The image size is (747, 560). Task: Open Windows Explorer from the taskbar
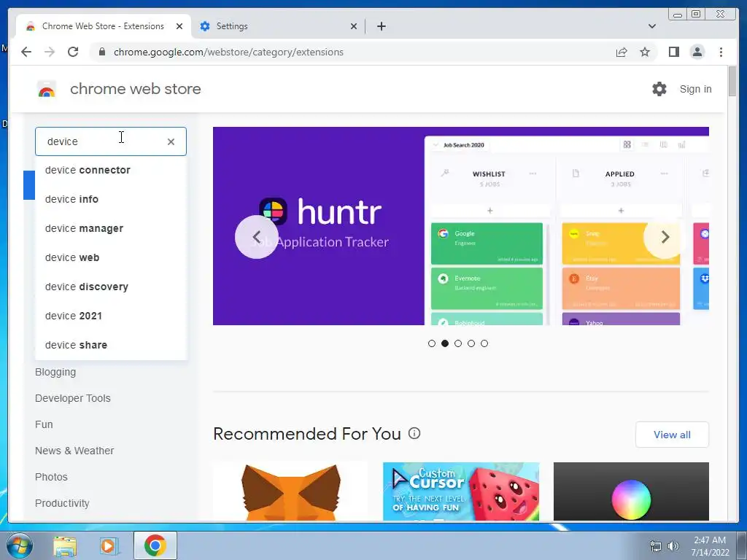click(x=65, y=545)
